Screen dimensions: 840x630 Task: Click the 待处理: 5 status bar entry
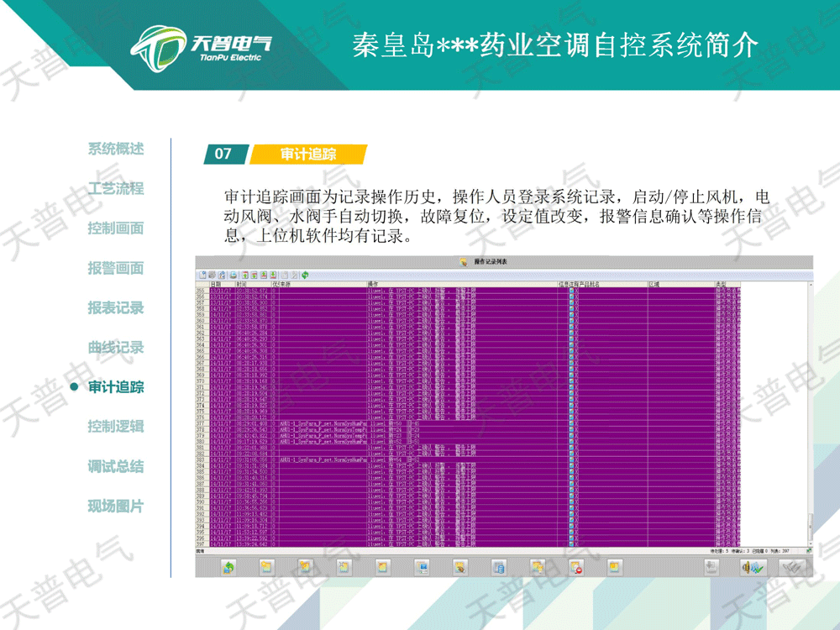pyautogui.click(x=719, y=551)
